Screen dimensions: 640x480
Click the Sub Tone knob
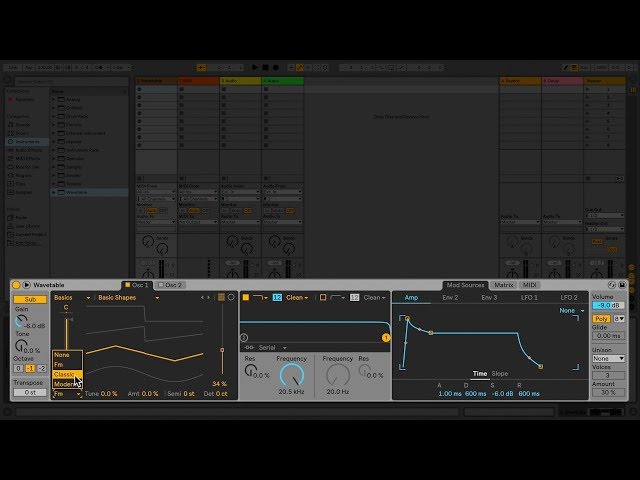coord(20,346)
